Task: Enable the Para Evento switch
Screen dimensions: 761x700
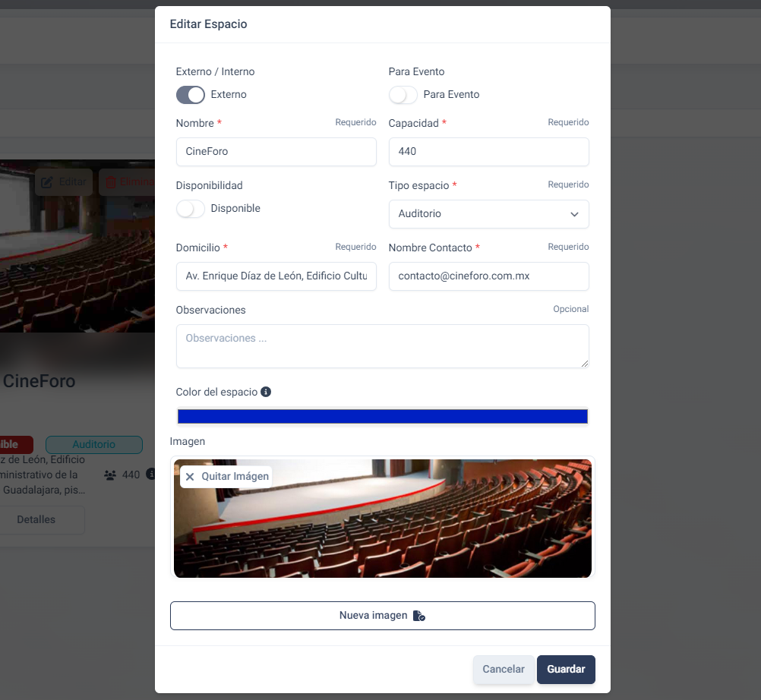Action: coord(403,95)
